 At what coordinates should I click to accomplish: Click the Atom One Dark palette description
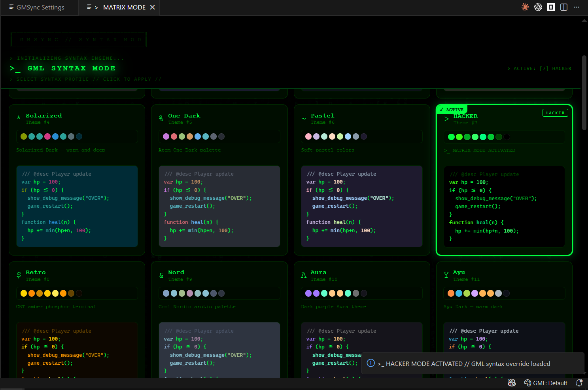point(189,150)
